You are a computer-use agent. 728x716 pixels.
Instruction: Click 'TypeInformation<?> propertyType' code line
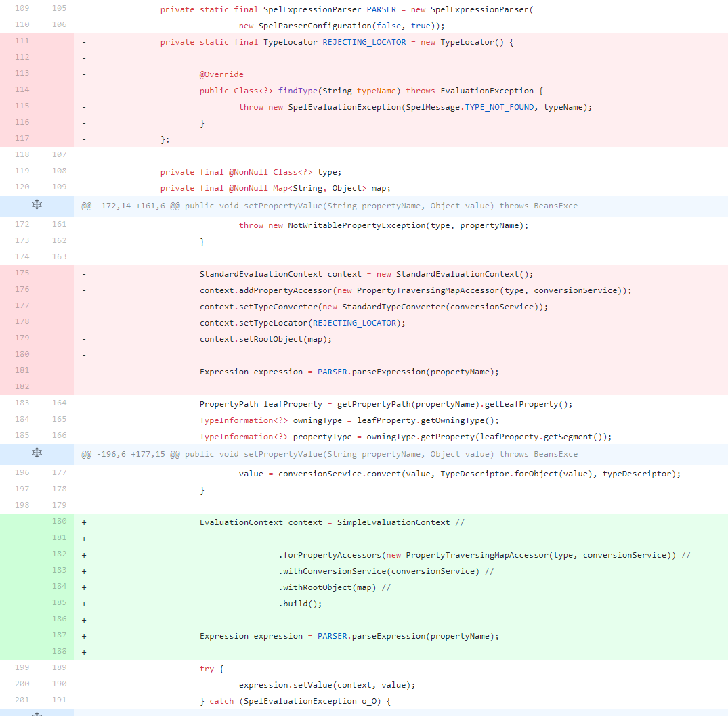click(406, 437)
